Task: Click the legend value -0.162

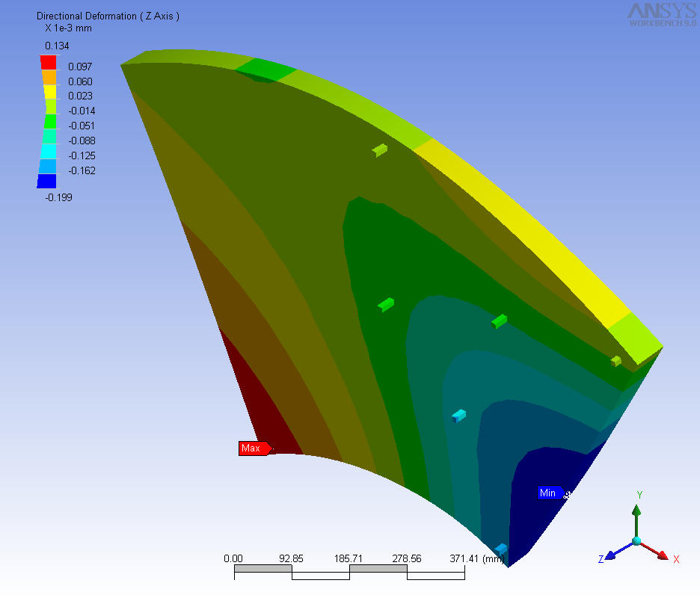Action: point(82,170)
